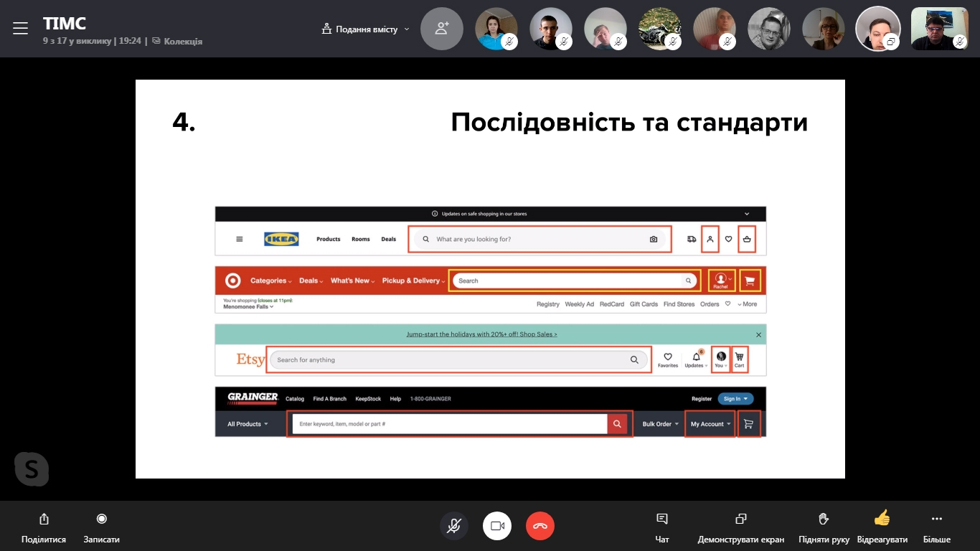Image resolution: width=980 pixels, height=551 pixels.
Task: Click the Target bullseye logo in slide
Action: 232,281
